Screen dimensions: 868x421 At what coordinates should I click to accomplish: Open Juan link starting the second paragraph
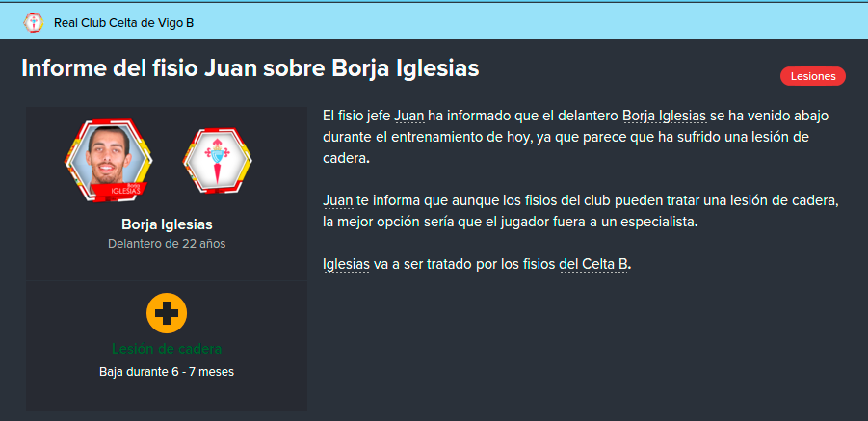338,200
